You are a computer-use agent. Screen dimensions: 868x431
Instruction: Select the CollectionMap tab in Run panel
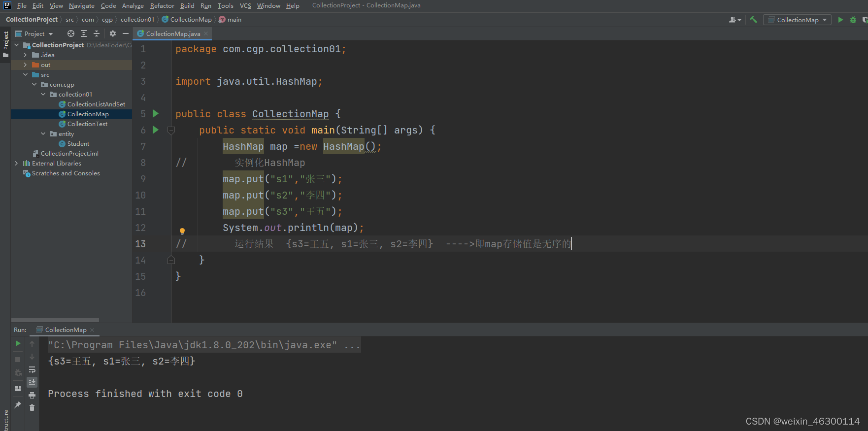pos(65,330)
